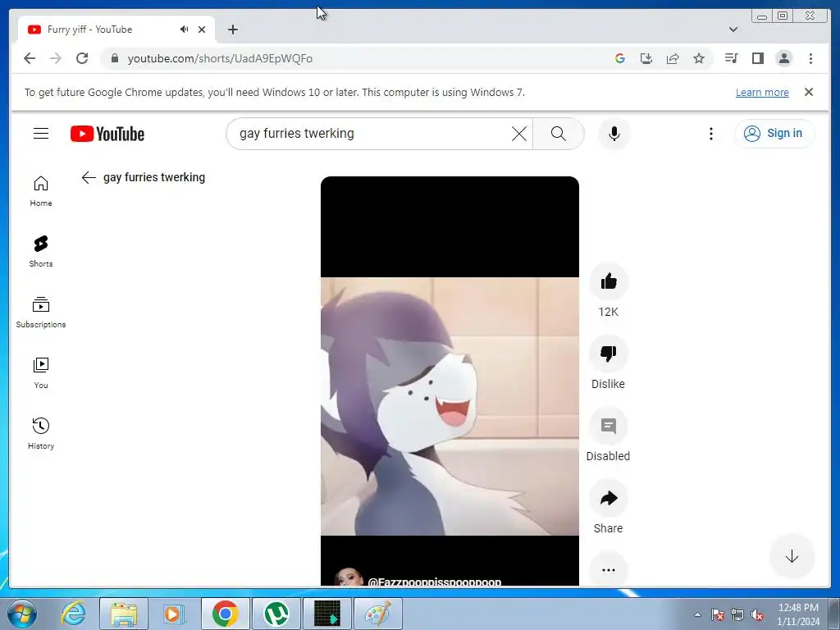Share this Short using the arrow
Screen dimensions: 840x630
tap(608, 498)
